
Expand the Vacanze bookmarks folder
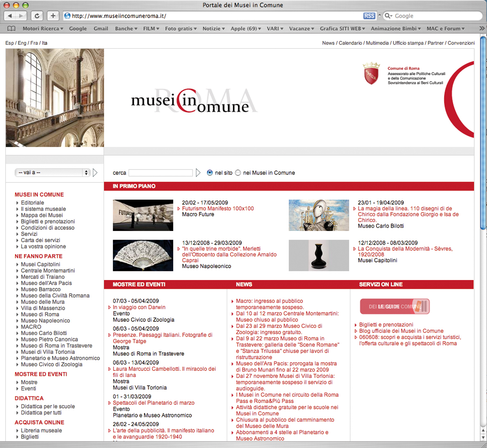(301, 28)
